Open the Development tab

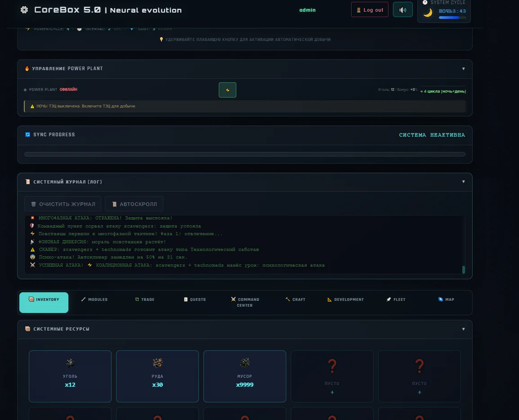tap(346, 299)
